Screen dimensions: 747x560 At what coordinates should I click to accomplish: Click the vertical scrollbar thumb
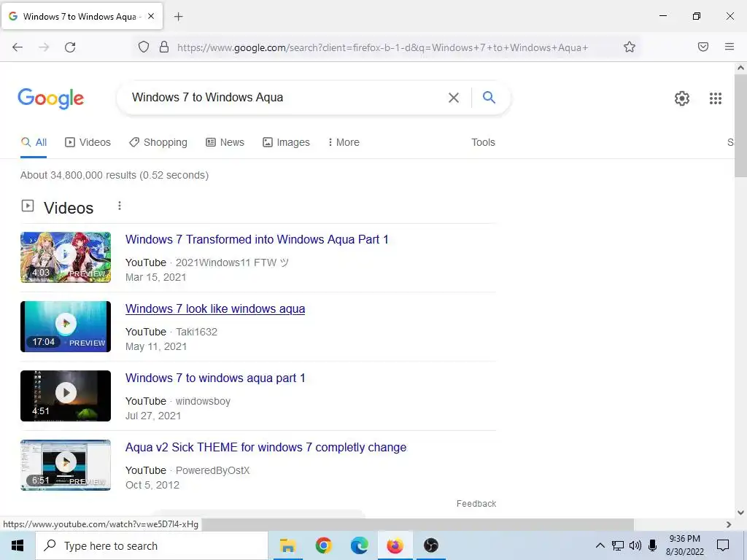pos(740,126)
